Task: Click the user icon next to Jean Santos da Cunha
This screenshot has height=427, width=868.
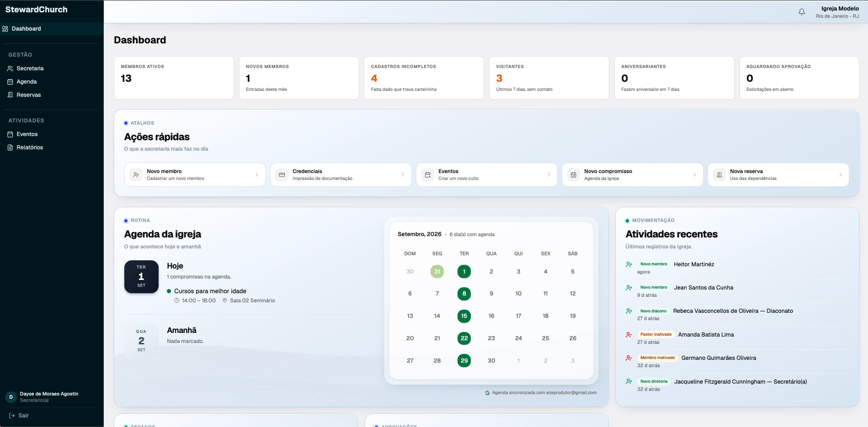Action: [629, 288]
